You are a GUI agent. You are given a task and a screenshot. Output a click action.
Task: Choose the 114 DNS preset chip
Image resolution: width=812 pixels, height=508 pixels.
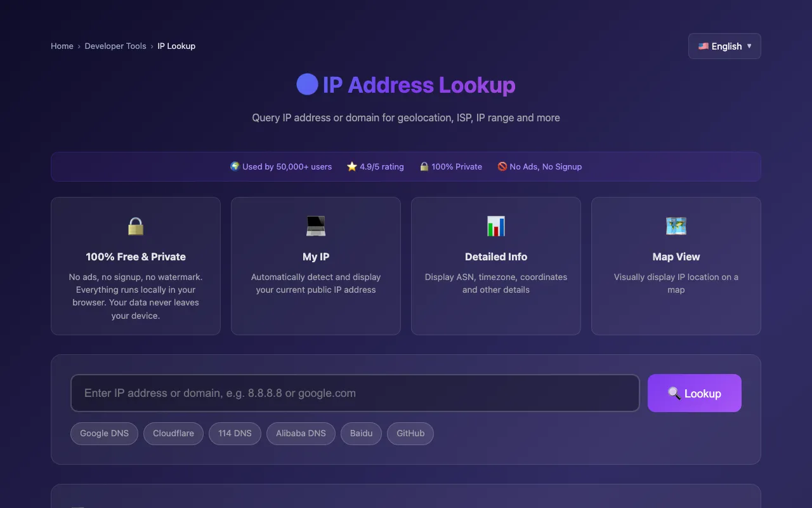235,433
